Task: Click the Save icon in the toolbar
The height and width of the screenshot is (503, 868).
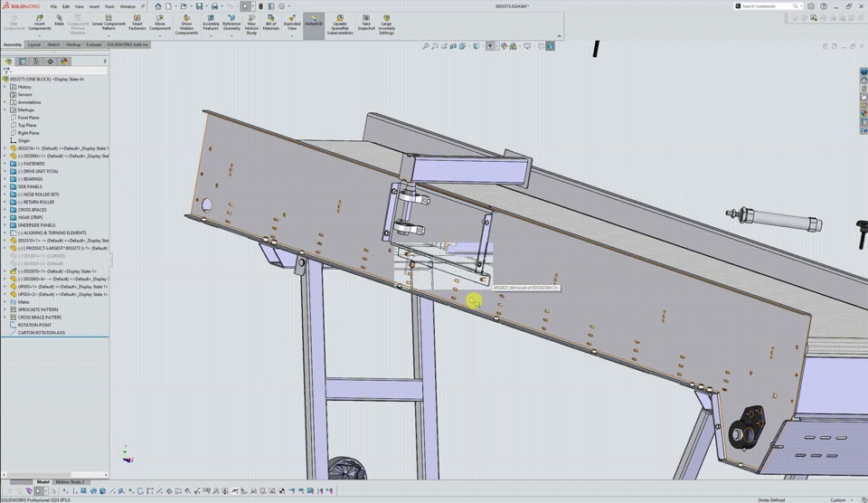Action: pos(200,6)
